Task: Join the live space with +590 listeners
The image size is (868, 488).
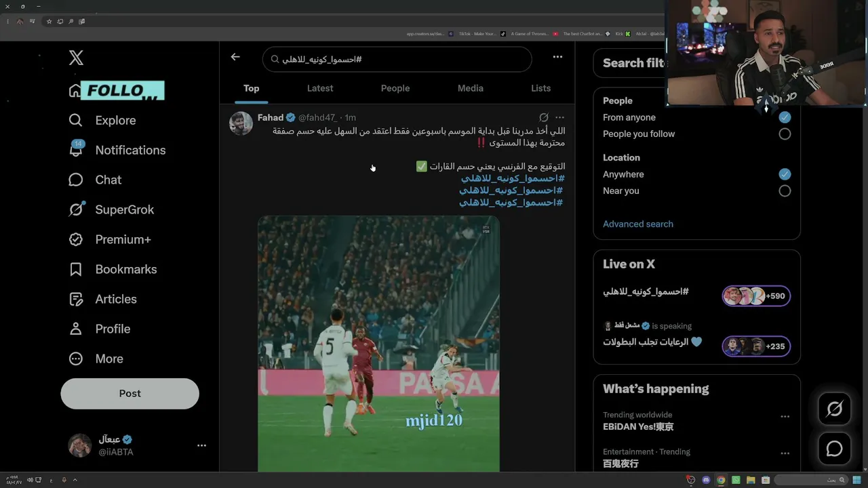Action: coord(756,296)
